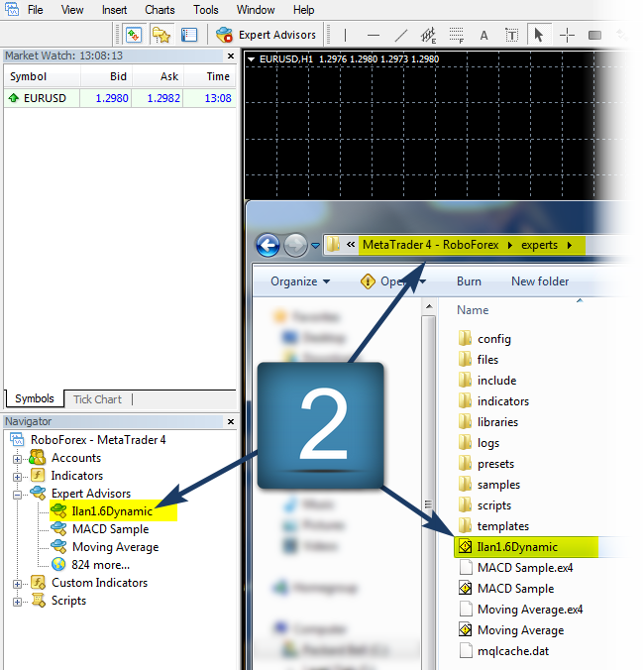Collapse the Expert Advisors tree node
Screen dimensions: 644x670
(17, 494)
